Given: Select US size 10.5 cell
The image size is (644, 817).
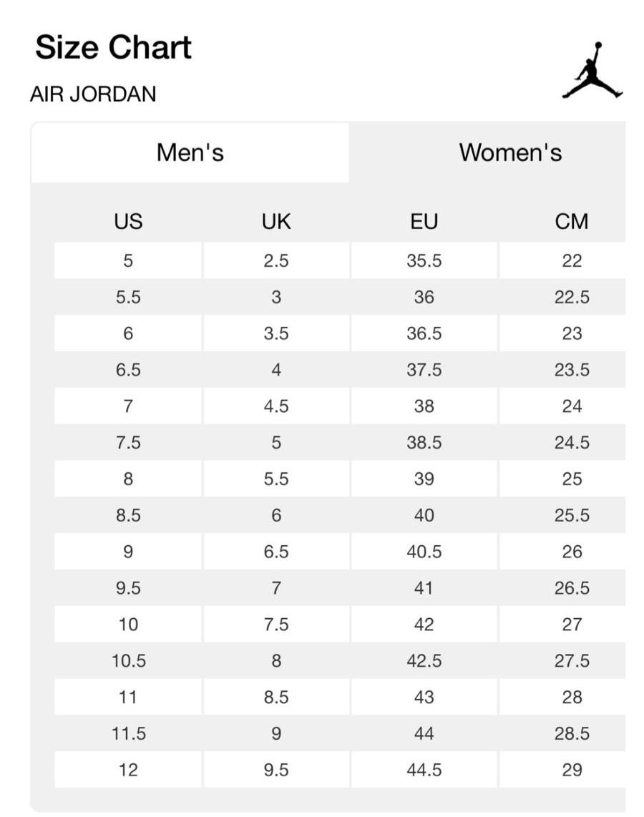Looking at the screenshot, I should 128,661.
